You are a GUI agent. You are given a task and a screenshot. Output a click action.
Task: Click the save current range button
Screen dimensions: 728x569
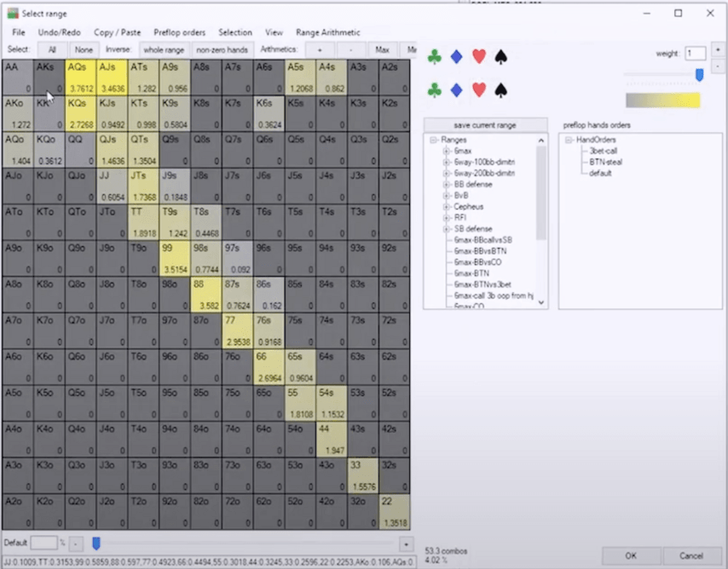tap(485, 125)
